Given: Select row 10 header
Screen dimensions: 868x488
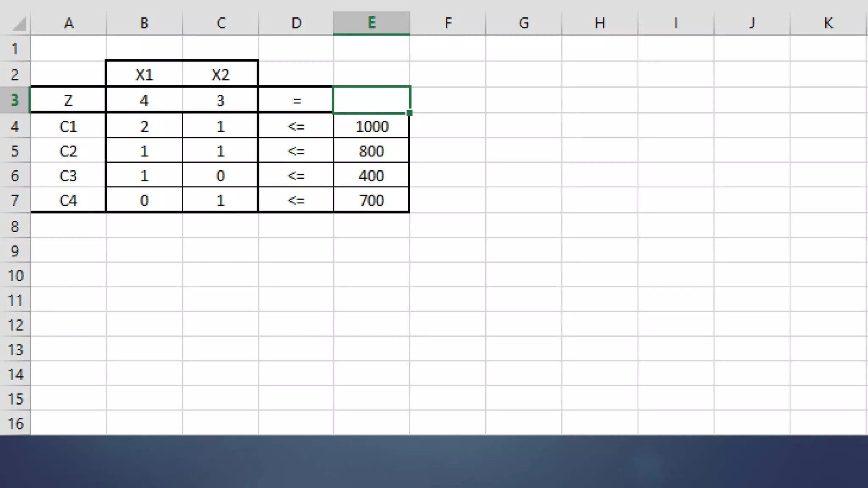Looking at the screenshot, I should pos(15,276).
